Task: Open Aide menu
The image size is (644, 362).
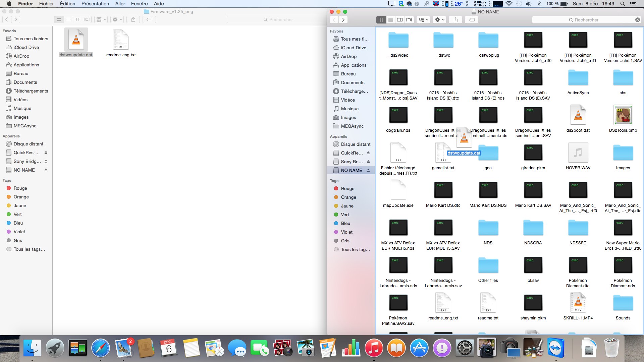Action: 159,4
